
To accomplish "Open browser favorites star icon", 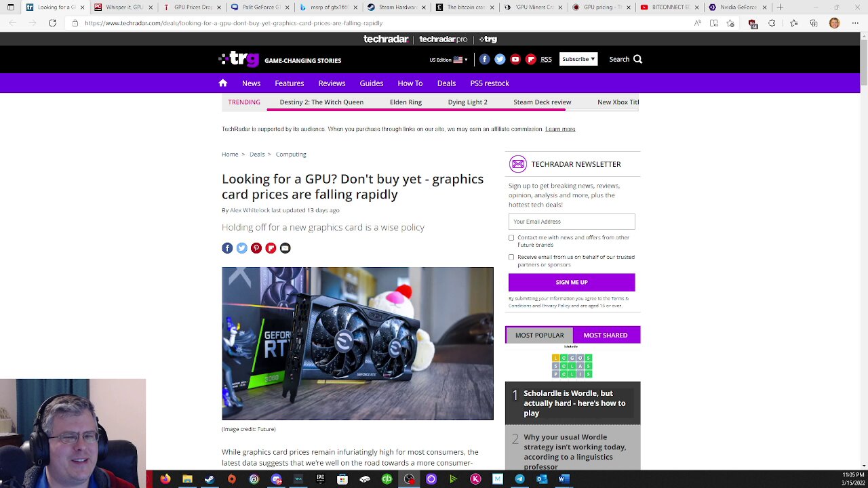I will 793,23.
